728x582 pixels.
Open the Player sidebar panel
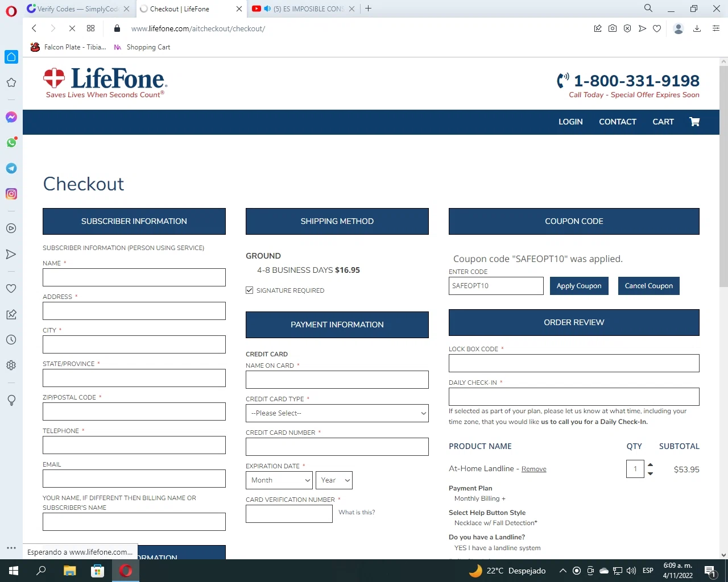pyautogui.click(x=11, y=228)
